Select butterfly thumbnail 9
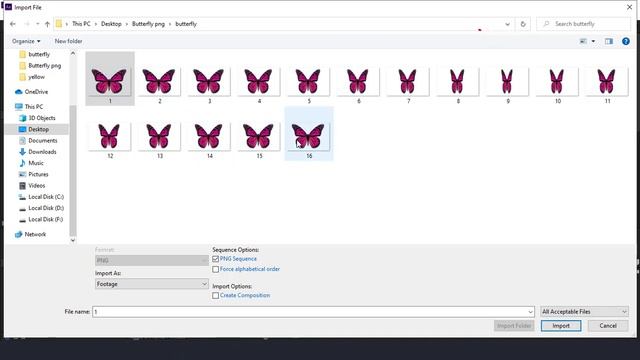The height and width of the screenshot is (360, 640). 507,81
